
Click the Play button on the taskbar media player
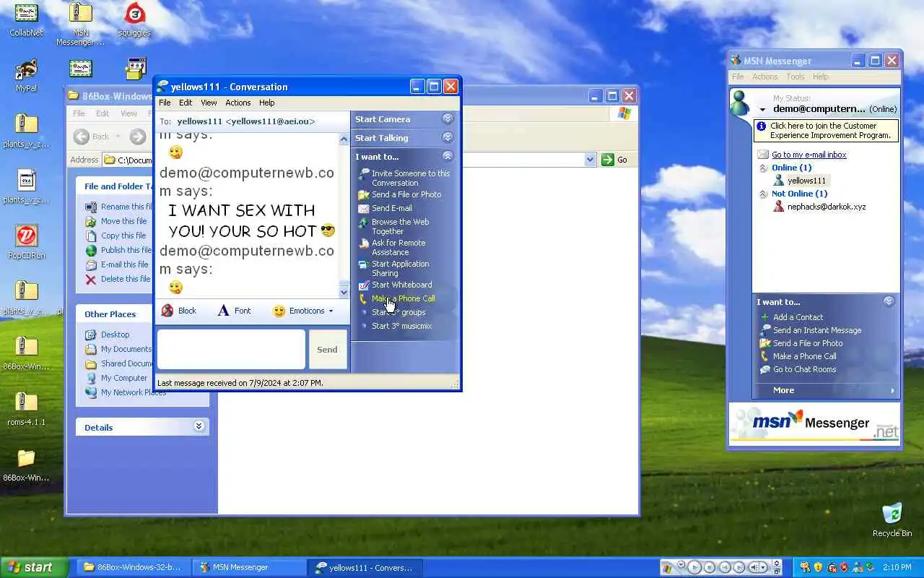tap(694, 567)
